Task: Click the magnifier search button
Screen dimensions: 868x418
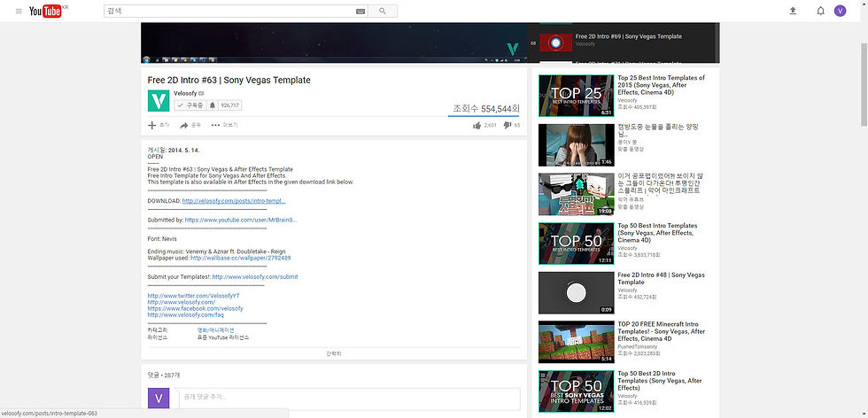Action: [383, 12]
